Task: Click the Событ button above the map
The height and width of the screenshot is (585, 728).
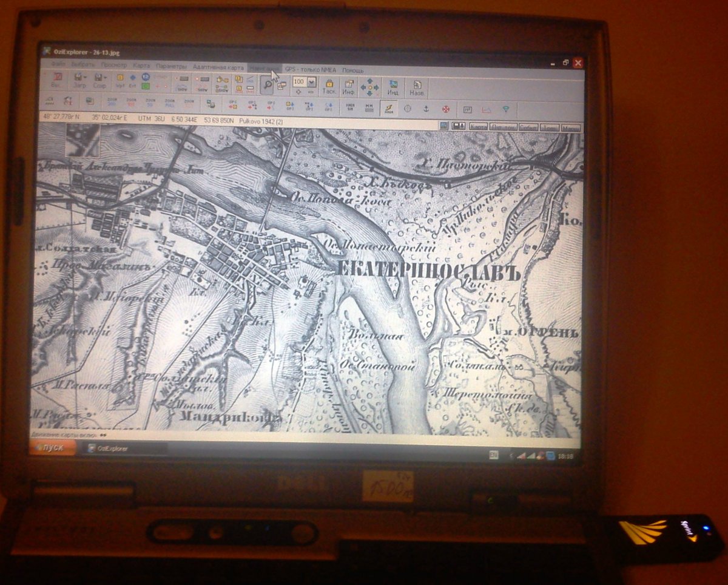Action: [528, 127]
